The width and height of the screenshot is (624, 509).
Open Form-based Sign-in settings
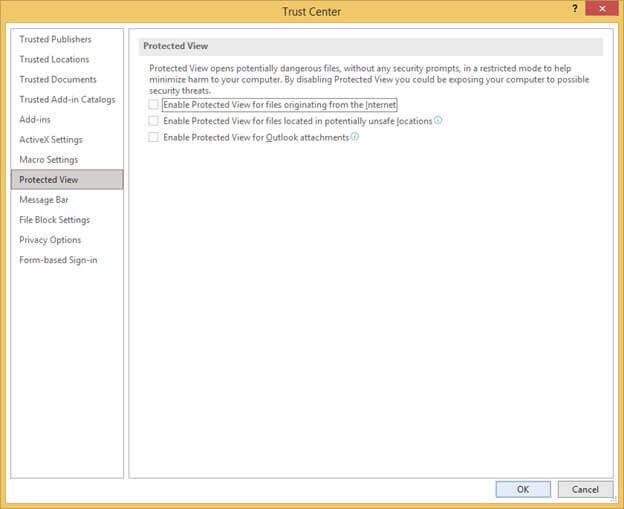click(x=58, y=260)
